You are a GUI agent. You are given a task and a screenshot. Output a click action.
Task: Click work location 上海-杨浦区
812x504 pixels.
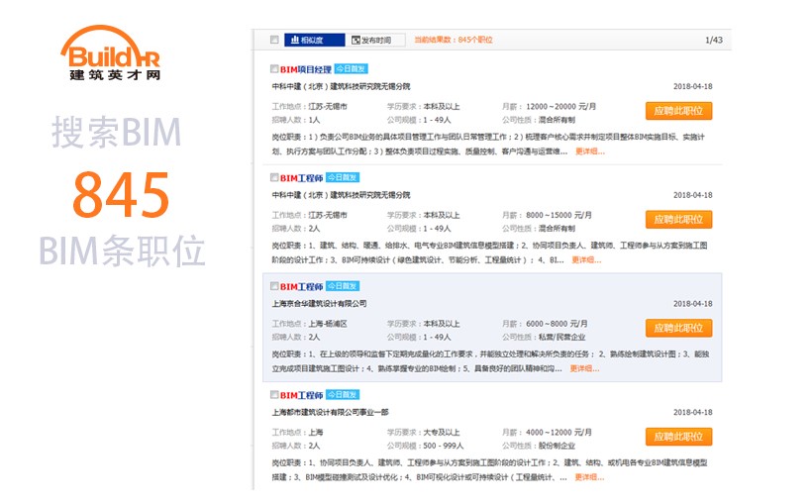point(328,324)
